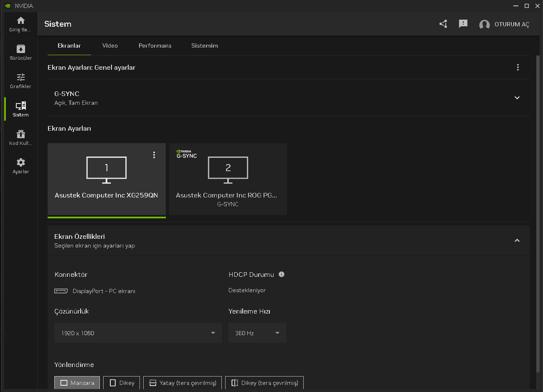Open the Yenileme Hızı 360 Hz dropdown

point(257,333)
